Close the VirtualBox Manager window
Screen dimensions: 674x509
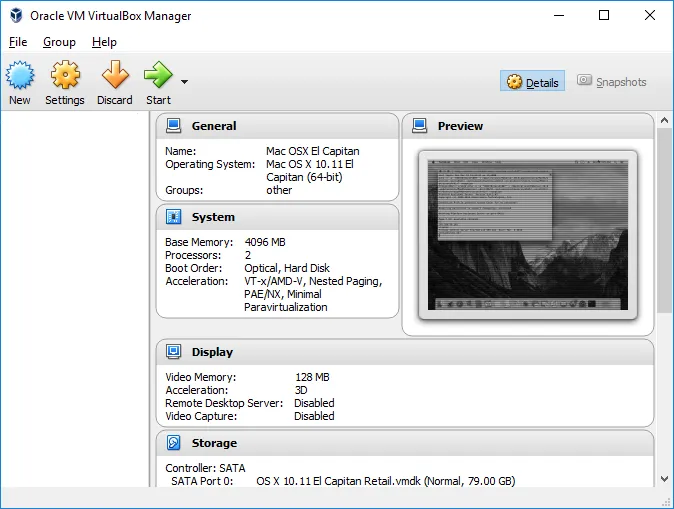(649, 15)
